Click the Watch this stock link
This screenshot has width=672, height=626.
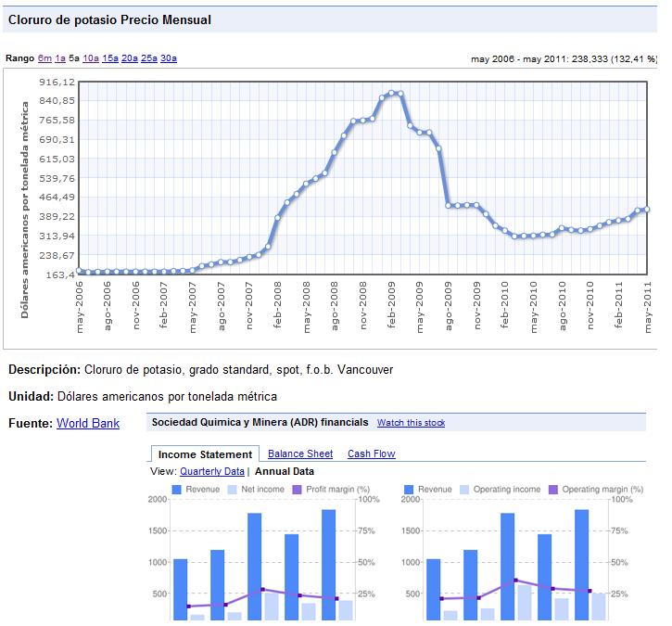(411, 423)
